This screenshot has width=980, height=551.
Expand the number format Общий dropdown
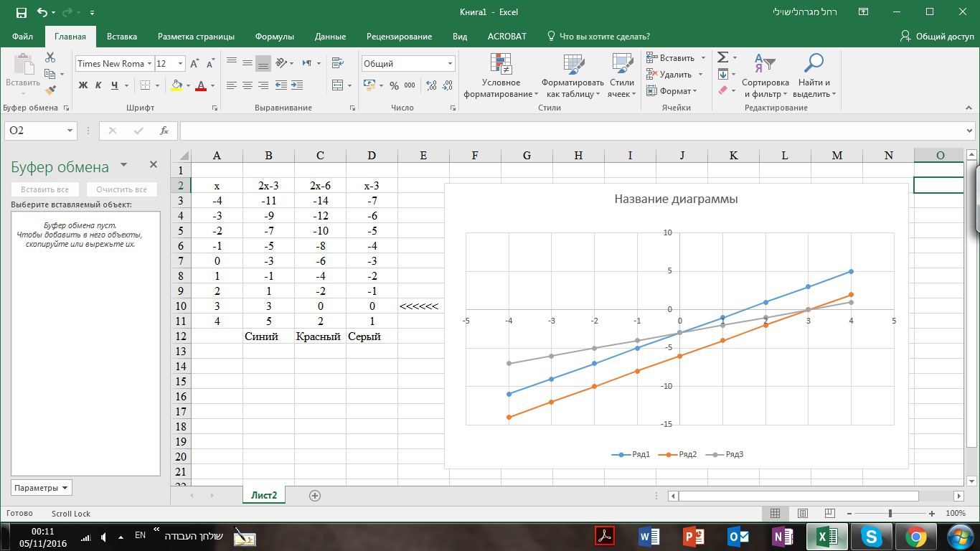(450, 64)
